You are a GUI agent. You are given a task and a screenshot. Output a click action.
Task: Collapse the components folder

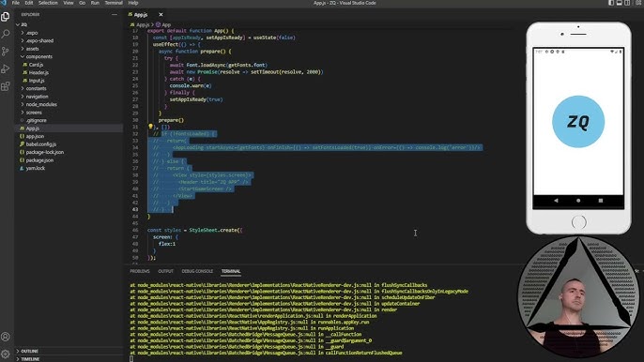point(39,56)
